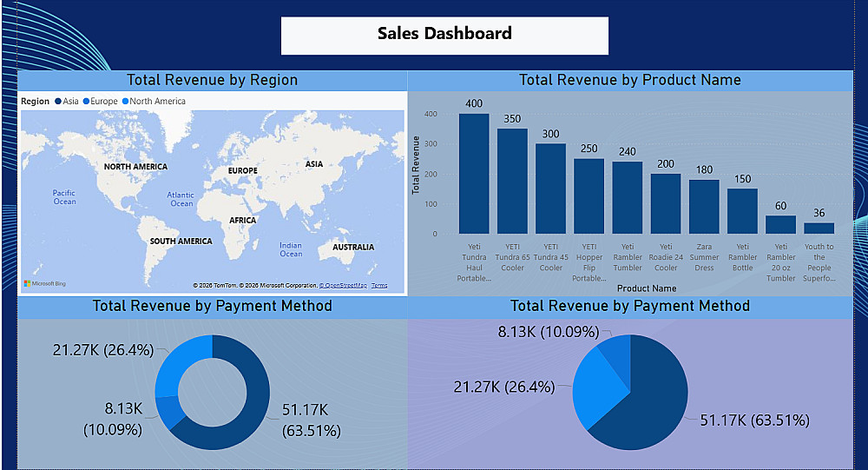Screen dimensions: 868x470
Task: Click the pie chart's Payment Method title
Action: coord(630,306)
